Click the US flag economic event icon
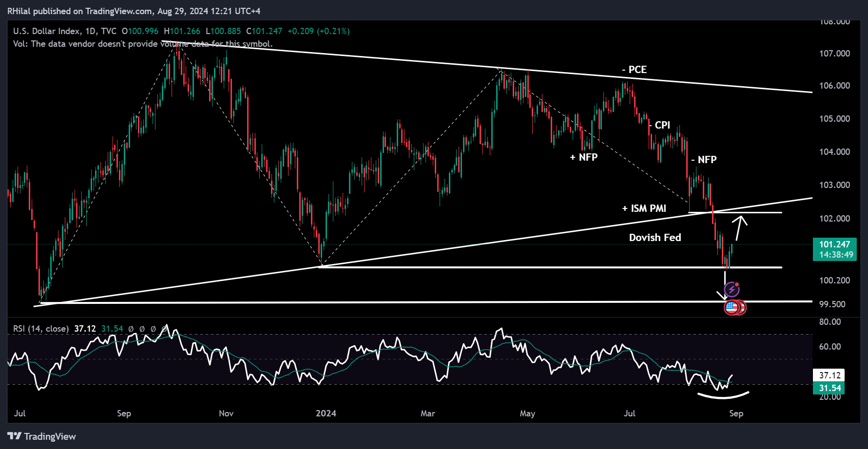Image resolution: width=868 pixels, height=449 pixels. tap(731, 307)
